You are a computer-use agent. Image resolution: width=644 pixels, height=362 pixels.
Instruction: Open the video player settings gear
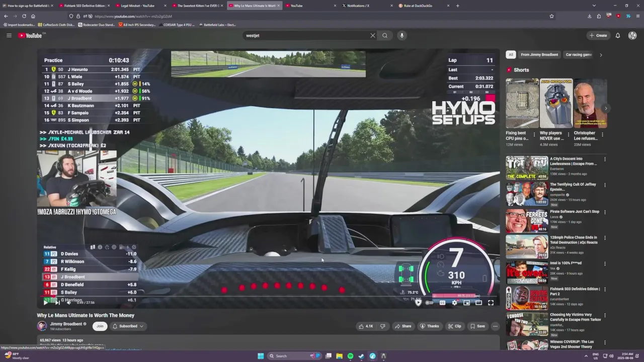tap(454, 303)
